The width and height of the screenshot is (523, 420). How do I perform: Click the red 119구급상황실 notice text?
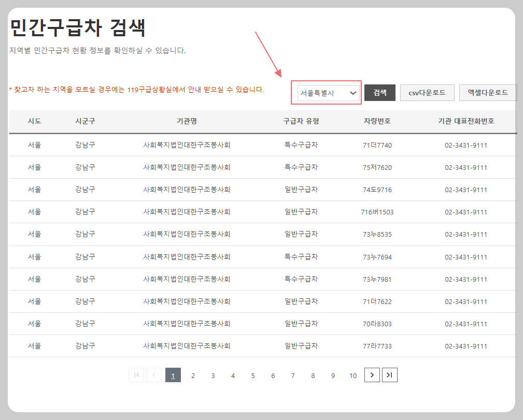click(136, 90)
